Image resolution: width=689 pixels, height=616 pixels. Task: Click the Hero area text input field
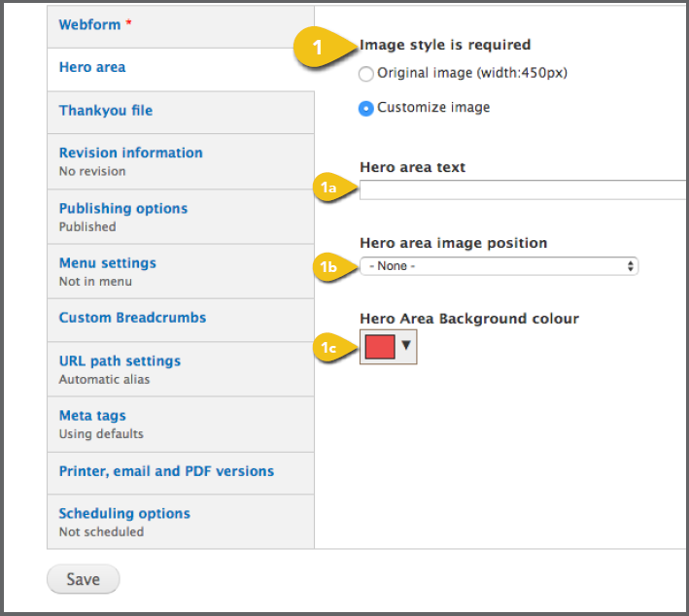click(524, 189)
